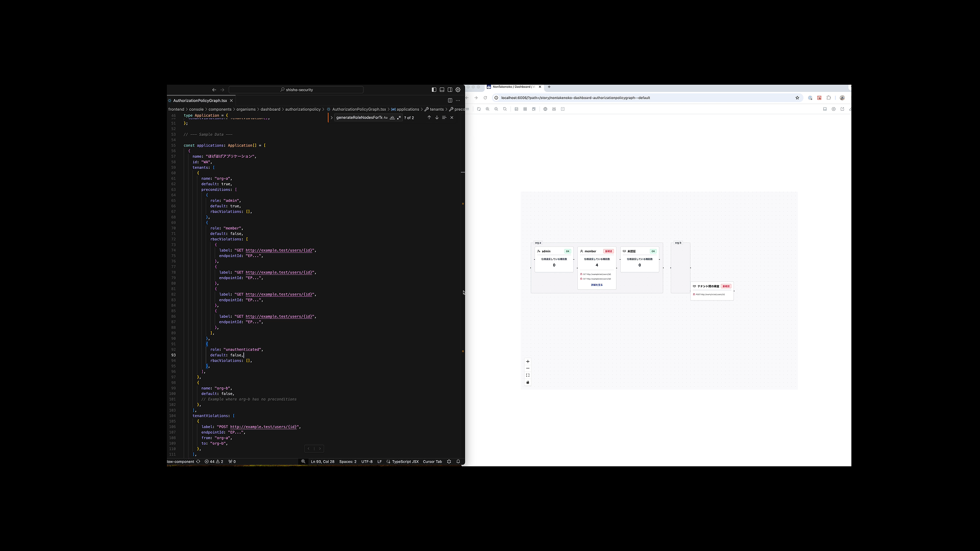980x551 pixels.
Task: Toggle the secondary sidebar layout icon
Action: click(x=450, y=90)
